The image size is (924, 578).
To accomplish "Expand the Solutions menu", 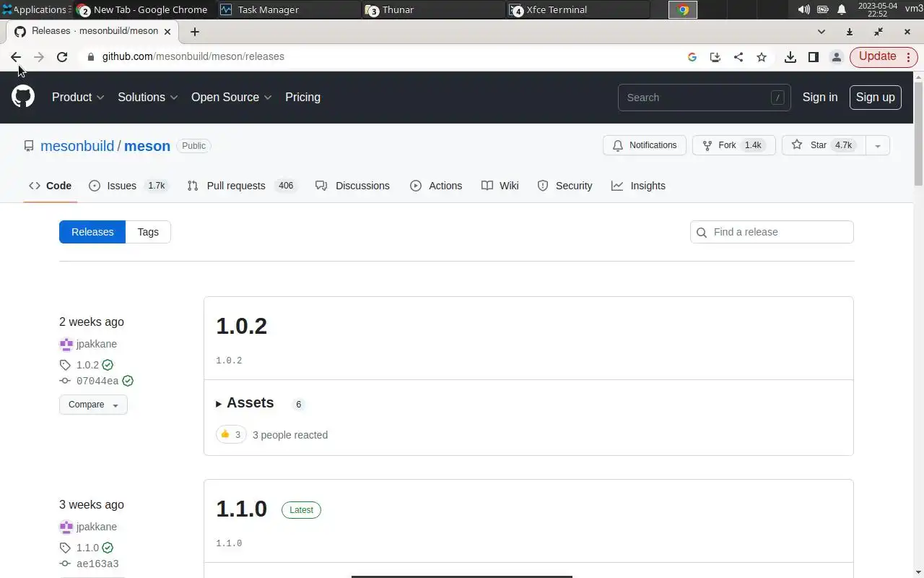I will tap(148, 97).
